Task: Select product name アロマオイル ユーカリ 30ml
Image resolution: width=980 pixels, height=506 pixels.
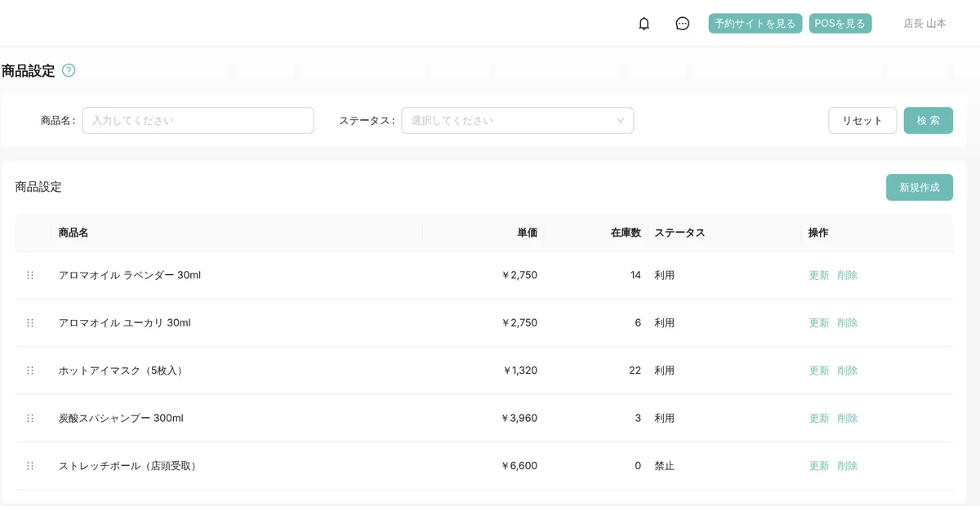Action: pos(125,323)
